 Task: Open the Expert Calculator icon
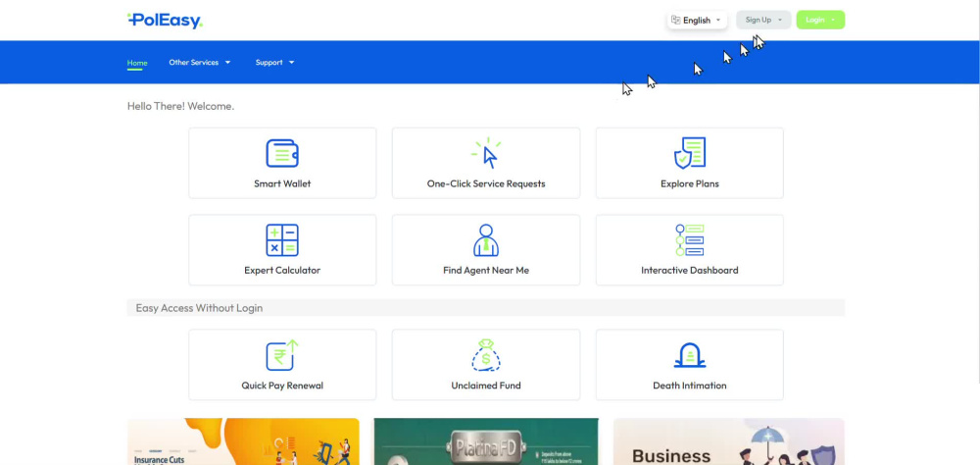click(x=282, y=240)
